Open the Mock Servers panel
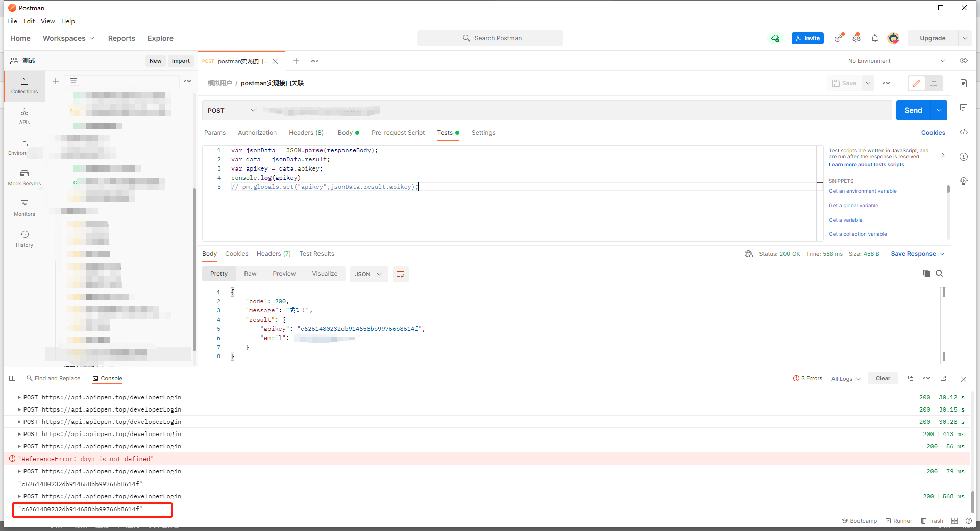This screenshot has height=531, width=980. [x=24, y=178]
